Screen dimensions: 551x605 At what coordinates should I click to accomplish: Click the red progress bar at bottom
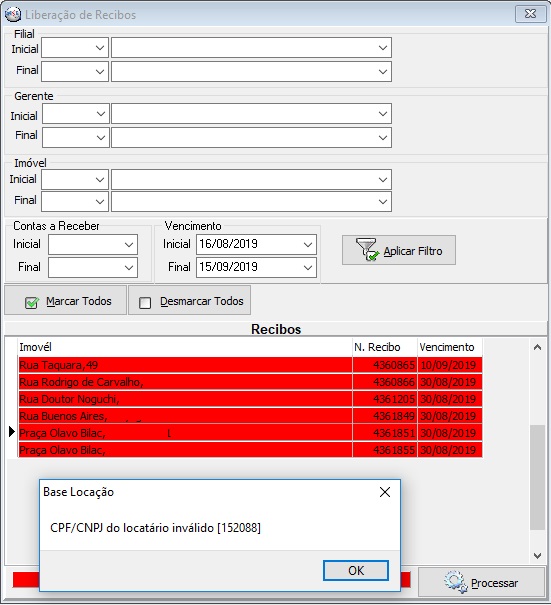coord(25,580)
